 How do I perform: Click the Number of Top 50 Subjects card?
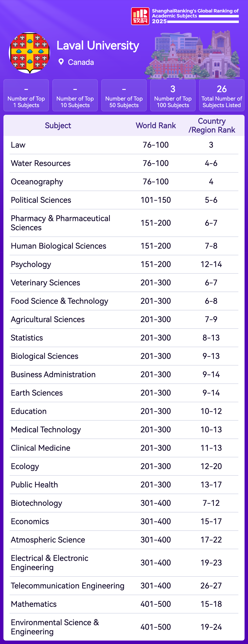124,95
